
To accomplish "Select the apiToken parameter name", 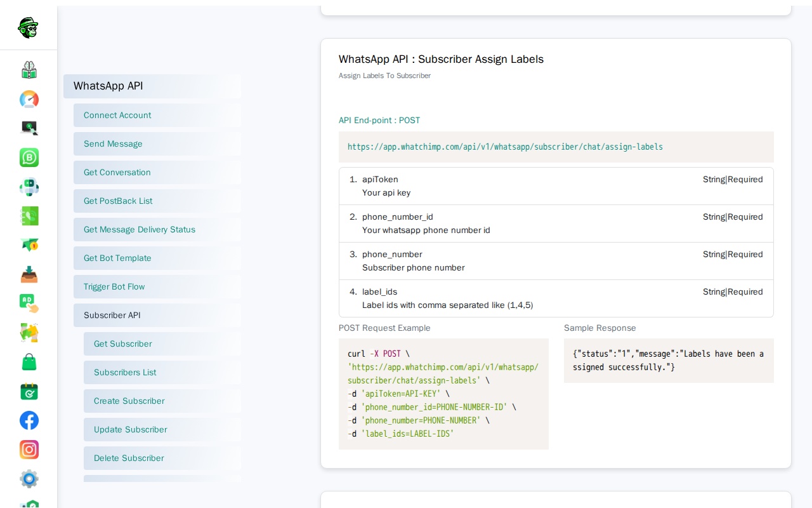I will pyautogui.click(x=380, y=180).
